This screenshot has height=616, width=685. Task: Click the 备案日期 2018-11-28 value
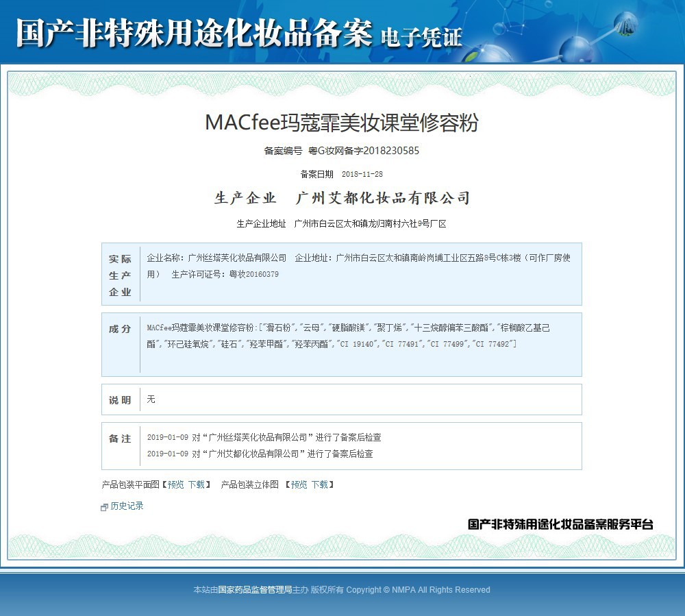362,174
